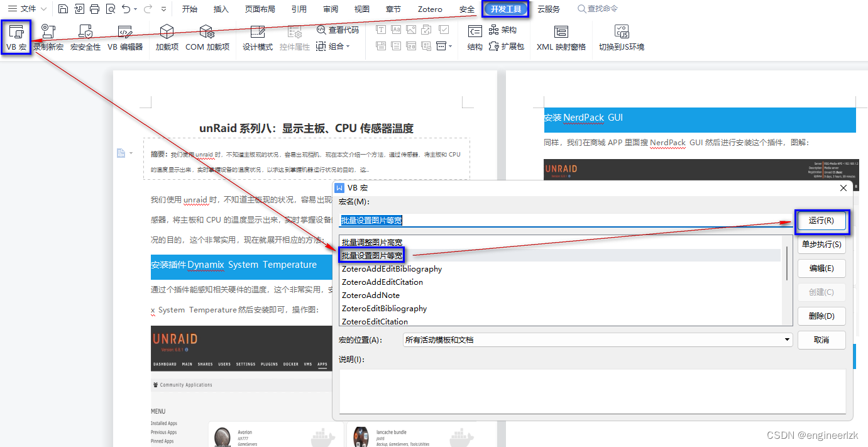This screenshot has width=868, height=447.
Task: Click print preview icon in quick toolbar
Action: [x=111, y=9]
